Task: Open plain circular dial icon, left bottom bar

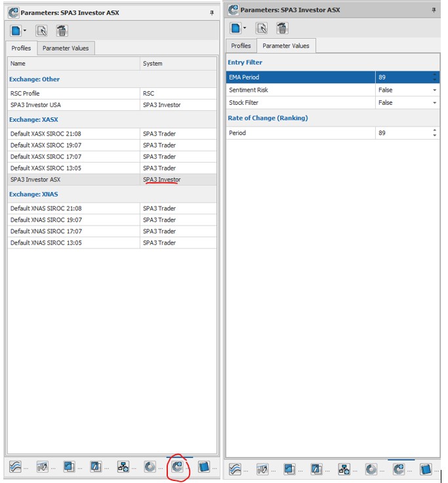Action: coord(150,467)
